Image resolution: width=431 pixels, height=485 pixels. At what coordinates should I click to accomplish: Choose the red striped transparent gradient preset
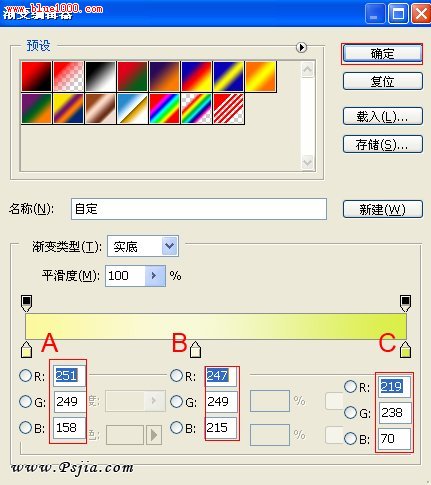(x=229, y=109)
